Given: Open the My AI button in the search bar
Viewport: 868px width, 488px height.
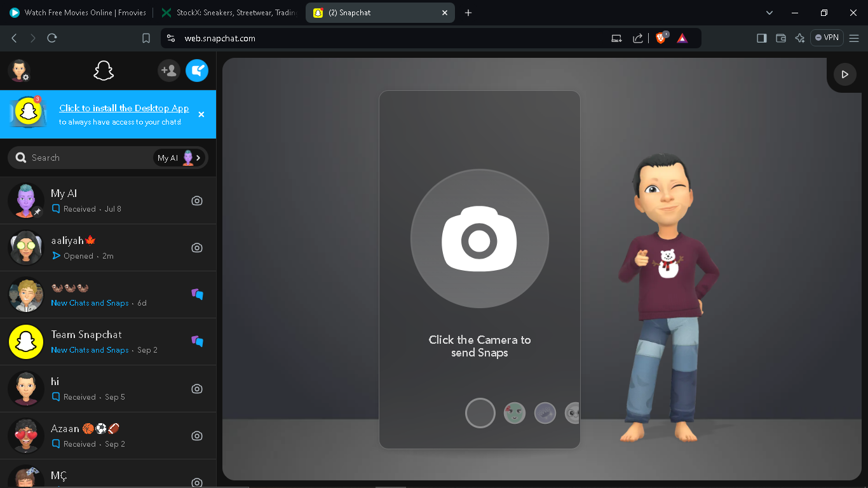Looking at the screenshot, I should click(180, 158).
